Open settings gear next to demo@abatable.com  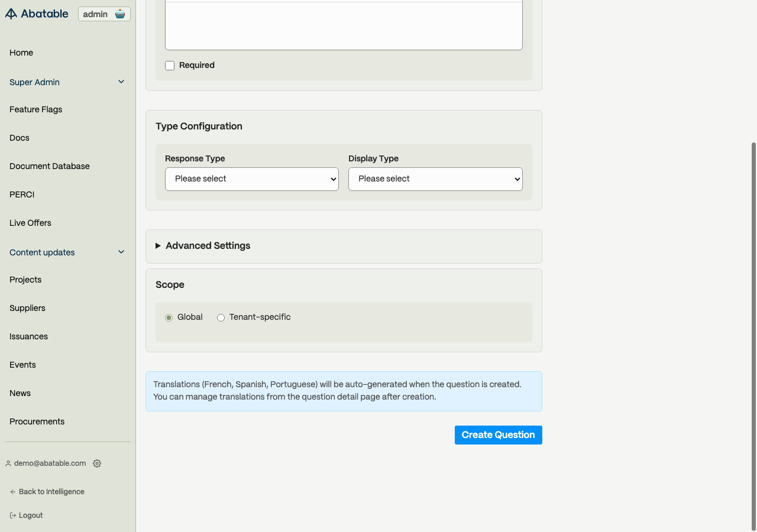click(x=97, y=463)
